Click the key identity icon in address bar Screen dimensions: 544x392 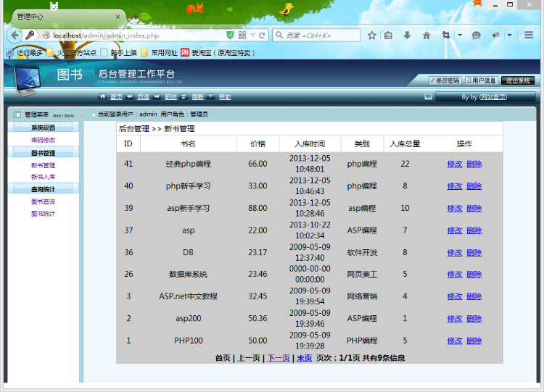(30, 35)
